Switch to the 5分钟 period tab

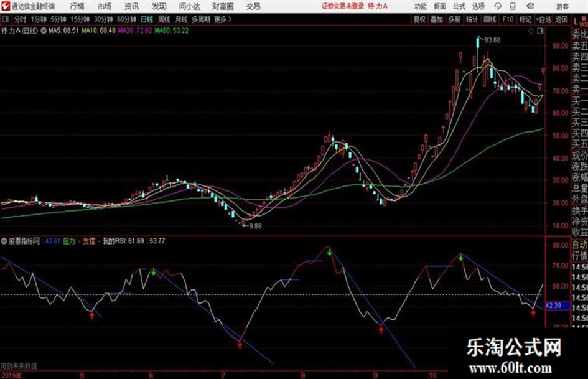pyautogui.click(x=58, y=19)
